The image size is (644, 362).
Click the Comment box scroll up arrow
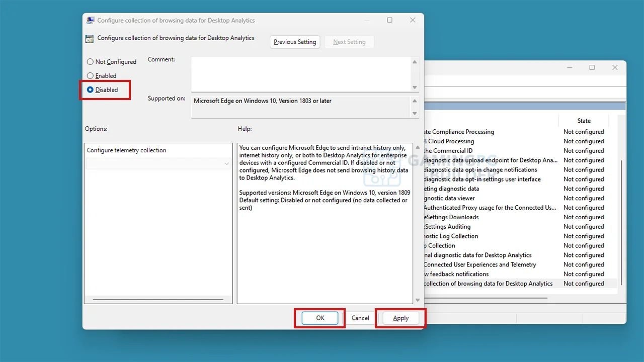[x=415, y=62]
